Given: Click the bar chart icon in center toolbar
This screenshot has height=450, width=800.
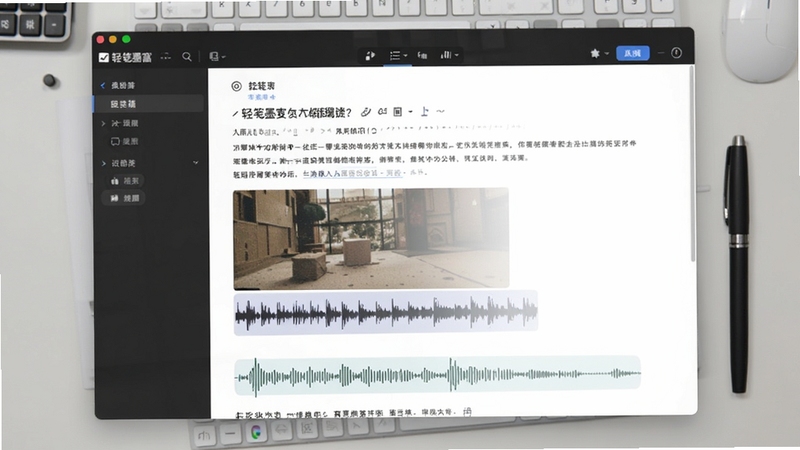Looking at the screenshot, I should pyautogui.click(x=446, y=55).
